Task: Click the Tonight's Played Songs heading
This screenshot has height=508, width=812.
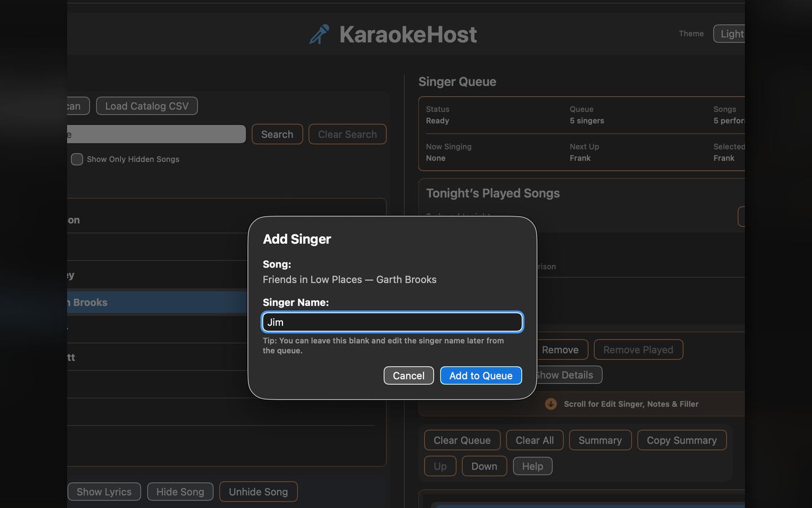Action: coord(493,193)
